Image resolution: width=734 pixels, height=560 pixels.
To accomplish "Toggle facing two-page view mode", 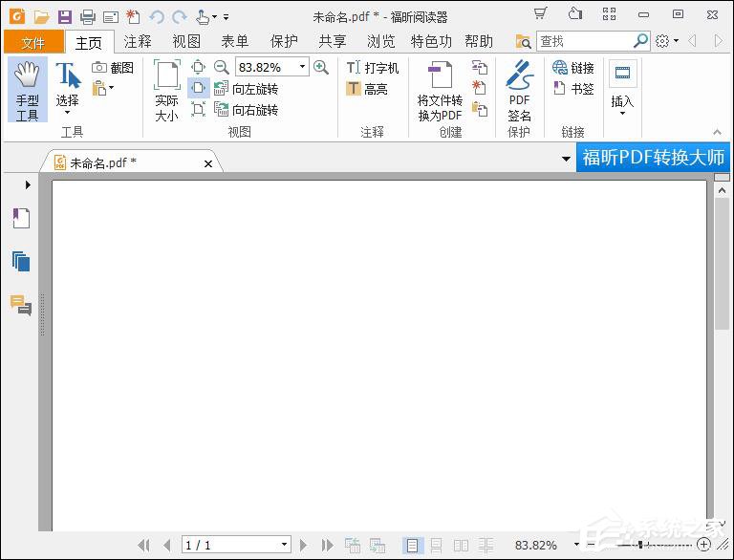I will (461, 546).
